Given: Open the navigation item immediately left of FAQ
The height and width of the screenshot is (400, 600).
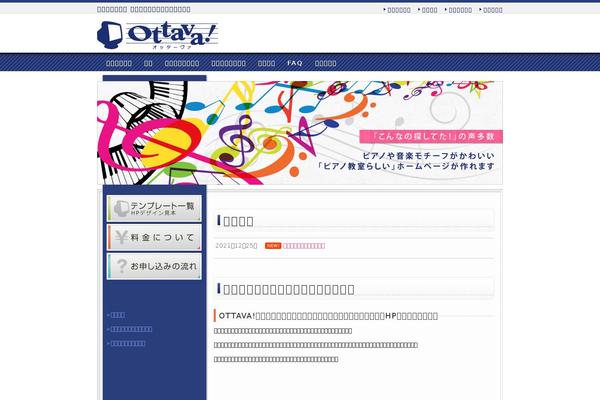Looking at the screenshot, I should [266, 63].
